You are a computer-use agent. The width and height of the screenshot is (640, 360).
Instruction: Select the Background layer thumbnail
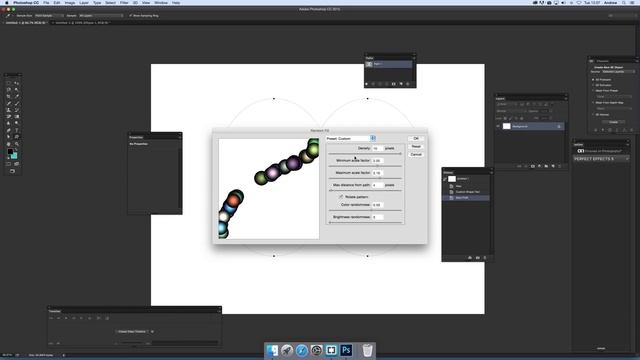[507, 127]
